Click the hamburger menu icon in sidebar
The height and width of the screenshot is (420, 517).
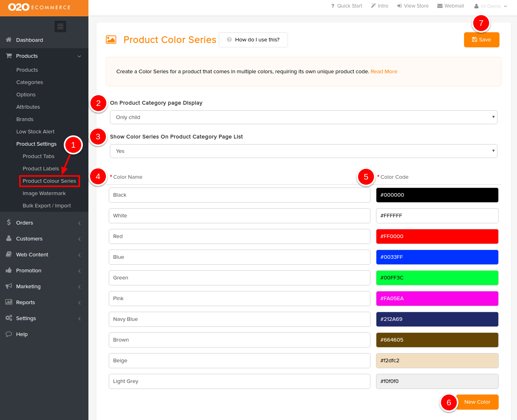coord(60,26)
